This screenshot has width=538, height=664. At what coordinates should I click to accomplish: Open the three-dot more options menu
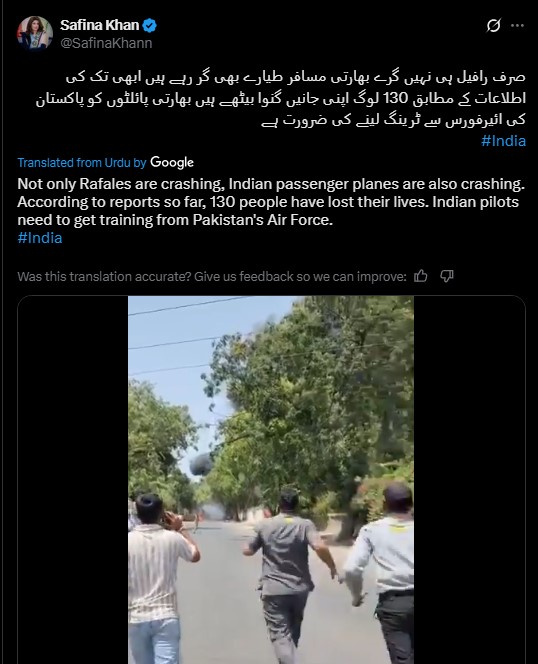(x=517, y=26)
